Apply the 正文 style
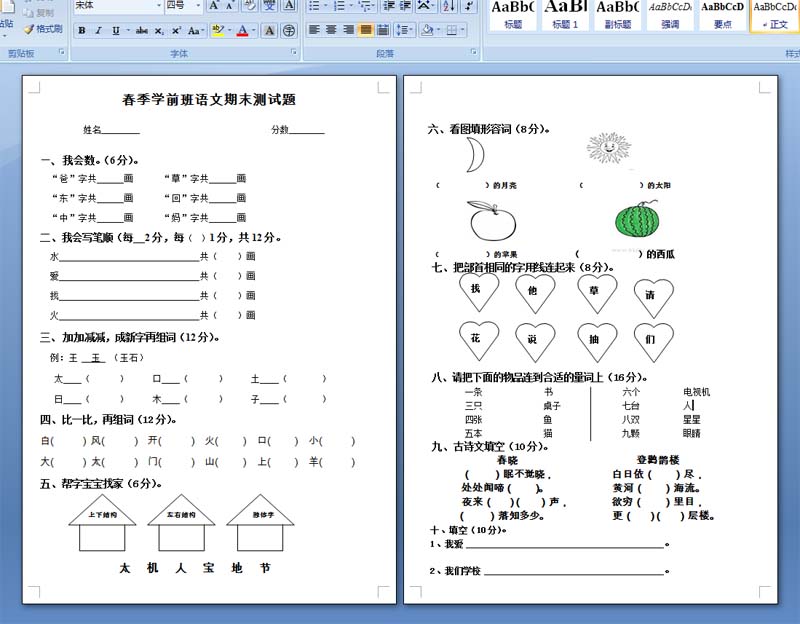The width and height of the screenshot is (800, 624). click(x=775, y=15)
